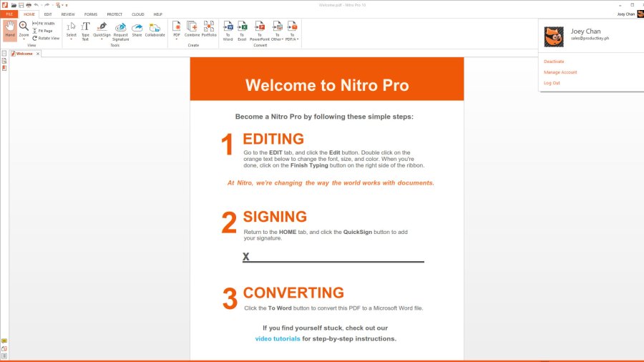Click Deactivate in account panel
Screen dimensions: 644x362
point(554,62)
